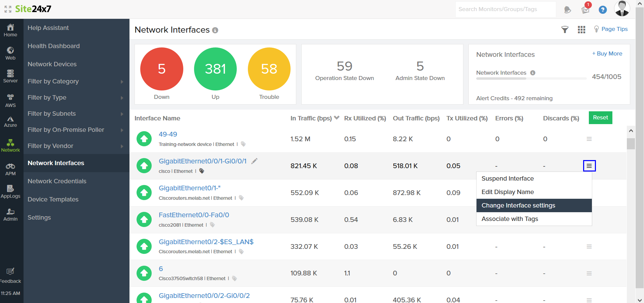Expand Filter by Subnets submenu
644x303 pixels.
(122, 114)
